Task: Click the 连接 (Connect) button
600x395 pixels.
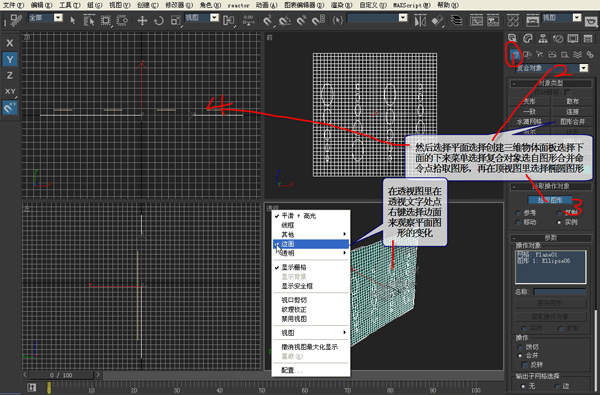Action: (x=572, y=112)
